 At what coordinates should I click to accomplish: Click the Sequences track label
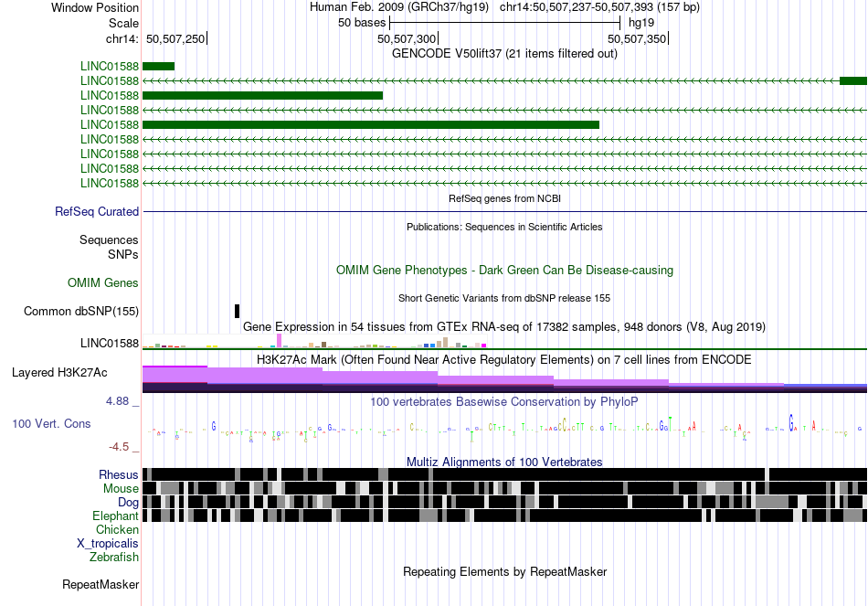[109, 239]
